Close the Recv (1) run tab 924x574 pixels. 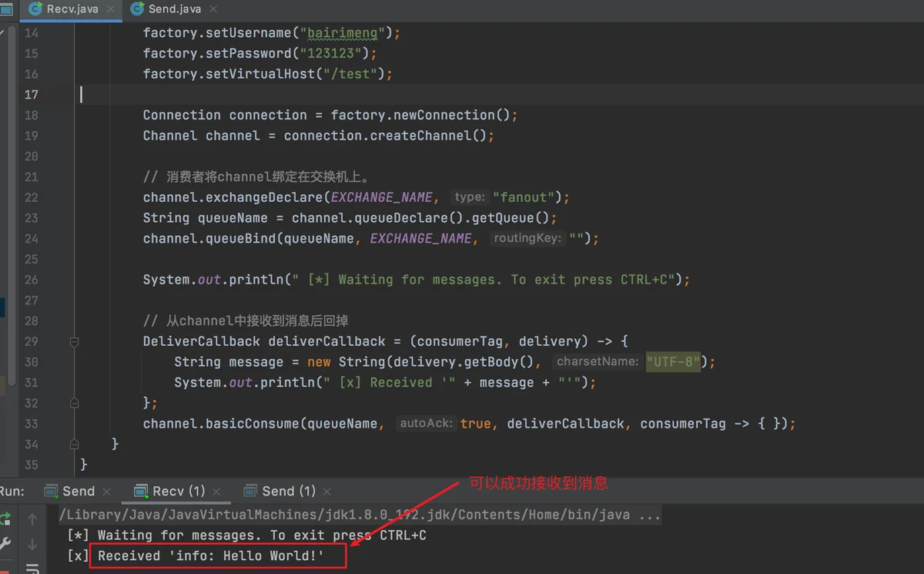pyautogui.click(x=217, y=492)
